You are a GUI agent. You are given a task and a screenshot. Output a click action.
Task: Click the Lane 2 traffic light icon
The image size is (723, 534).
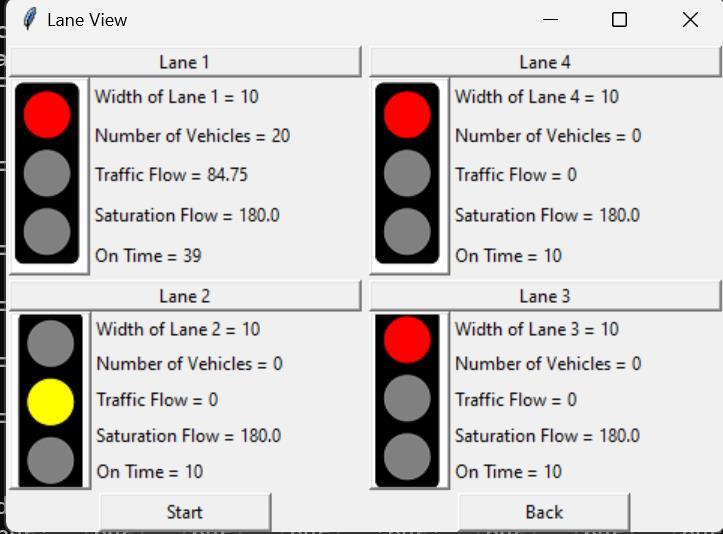point(50,401)
